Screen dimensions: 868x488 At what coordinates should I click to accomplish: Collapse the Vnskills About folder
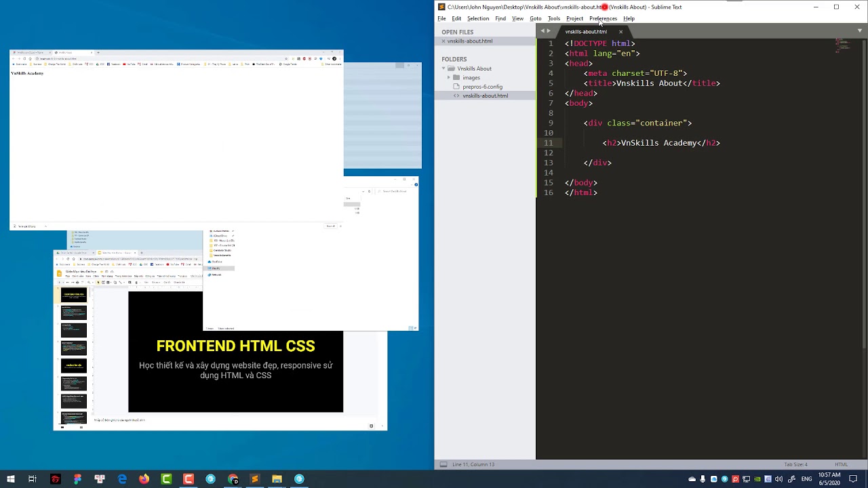(443, 68)
